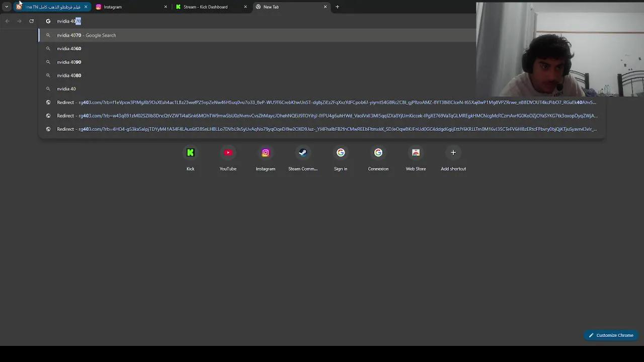
Task: Open the Steam Community shortcut
Action: point(303,158)
